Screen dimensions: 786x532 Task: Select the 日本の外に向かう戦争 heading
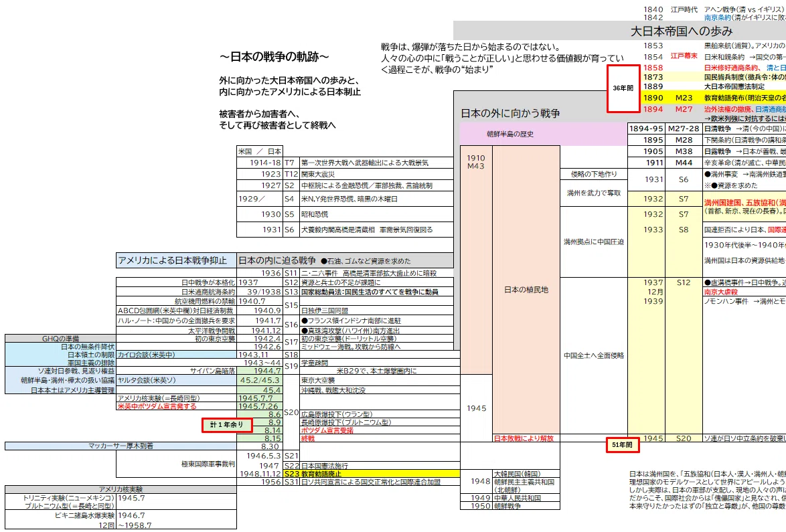point(510,113)
